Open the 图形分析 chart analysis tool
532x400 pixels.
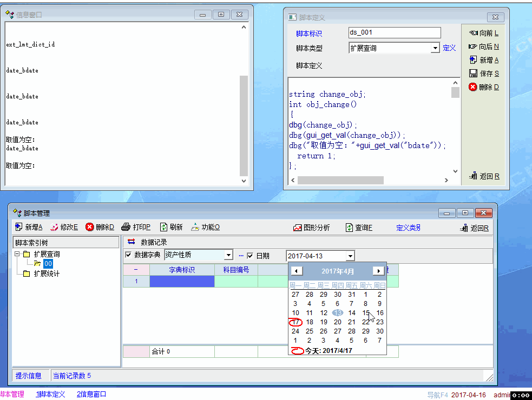[297, 228]
